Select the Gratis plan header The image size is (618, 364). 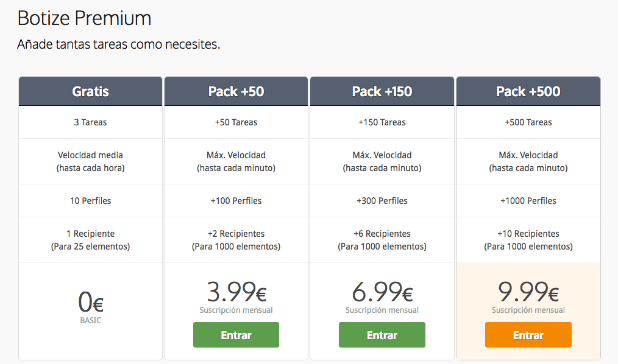click(x=90, y=91)
